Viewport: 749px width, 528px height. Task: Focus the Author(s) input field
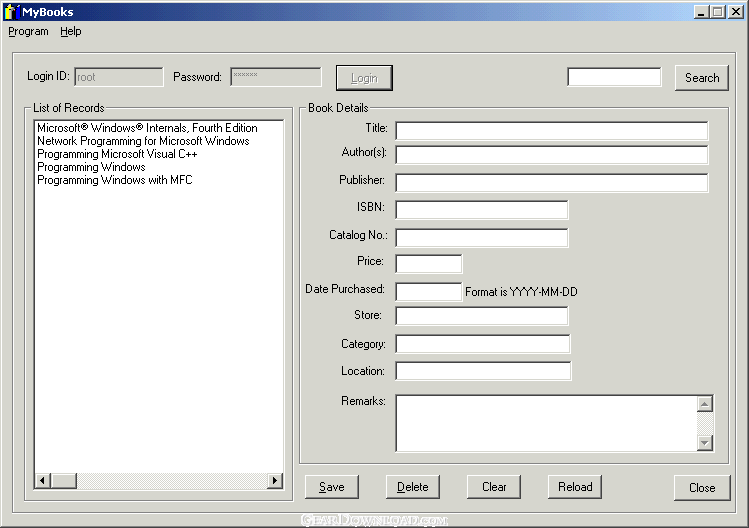552,154
